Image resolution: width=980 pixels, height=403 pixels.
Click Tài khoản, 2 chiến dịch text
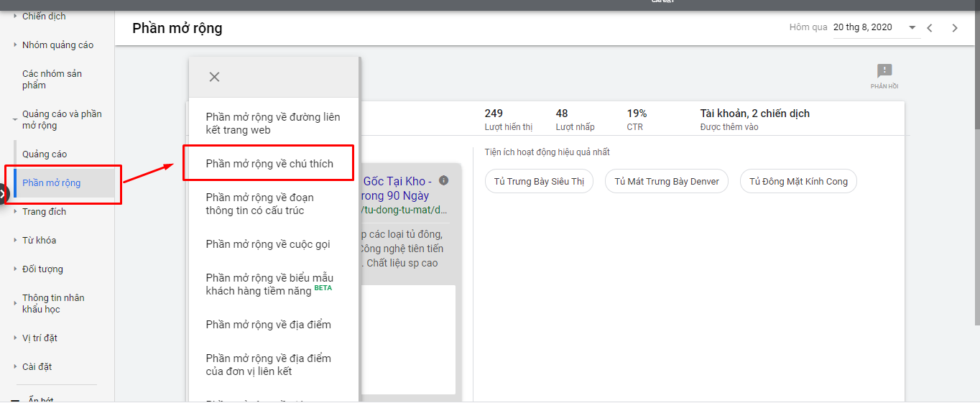pos(755,114)
